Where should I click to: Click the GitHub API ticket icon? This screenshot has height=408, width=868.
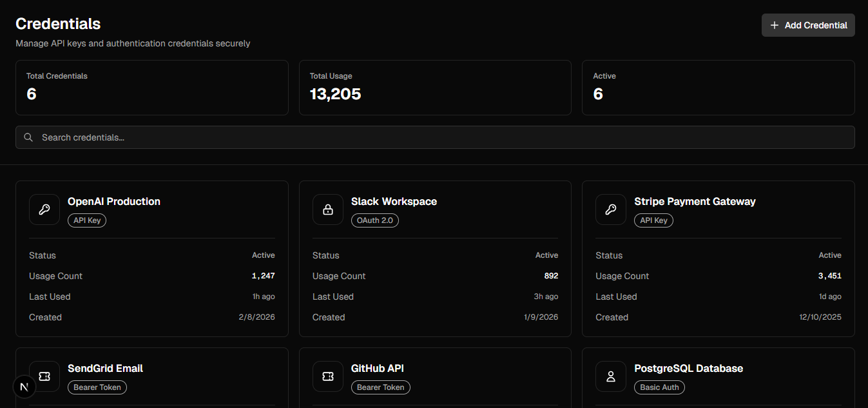click(x=328, y=376)
